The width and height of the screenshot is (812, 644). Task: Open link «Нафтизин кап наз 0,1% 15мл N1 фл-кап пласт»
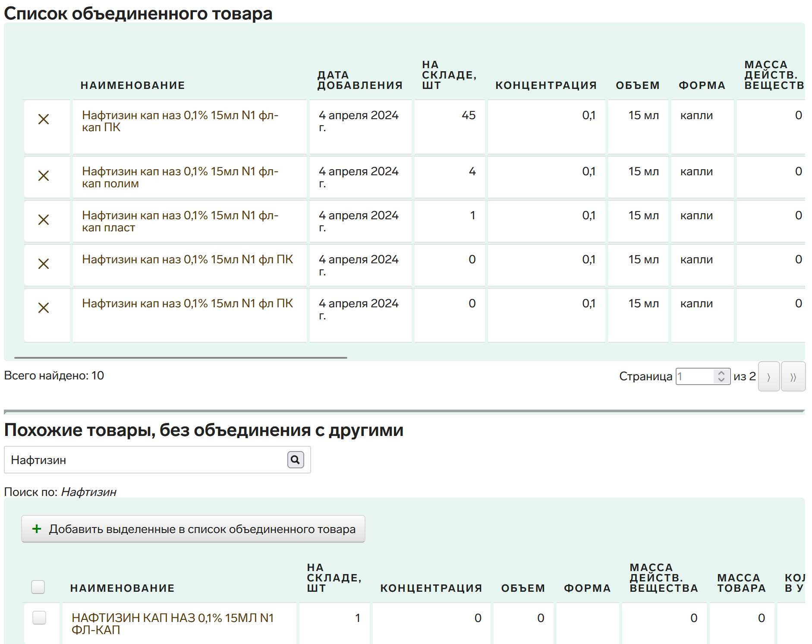tap(180, 221)
